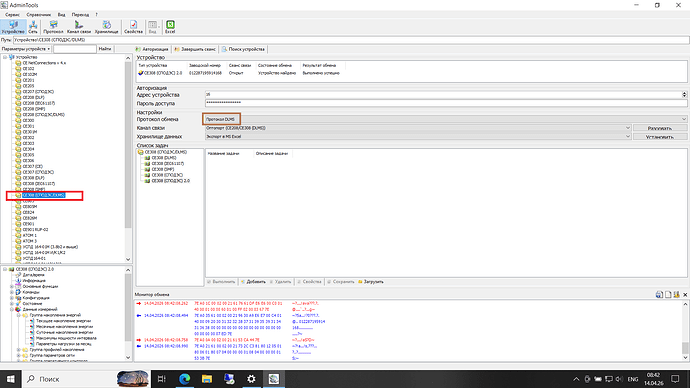Open Microsoft Edge from the taskbar
The height and width of the screenshot is (388, 690).
point(184,379)
